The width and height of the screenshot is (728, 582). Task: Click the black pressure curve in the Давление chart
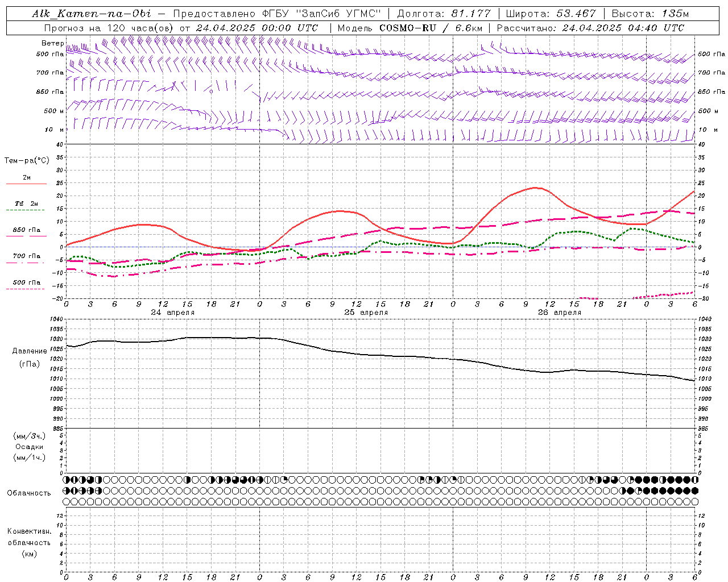(x=380, y=356)
